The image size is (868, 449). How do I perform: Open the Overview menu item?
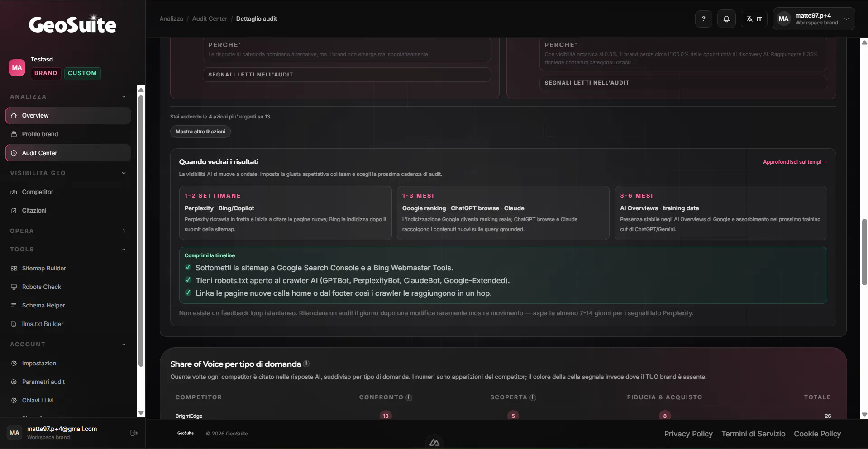[x=68, y=115]
